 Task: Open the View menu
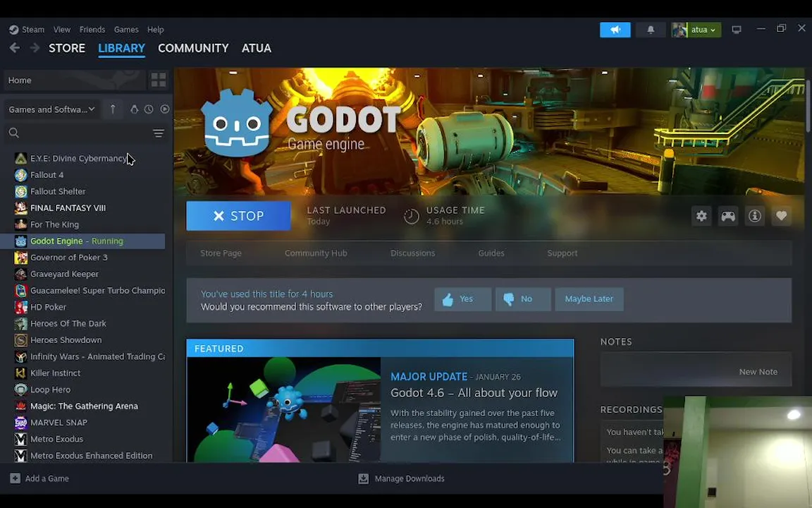[61, 30]
